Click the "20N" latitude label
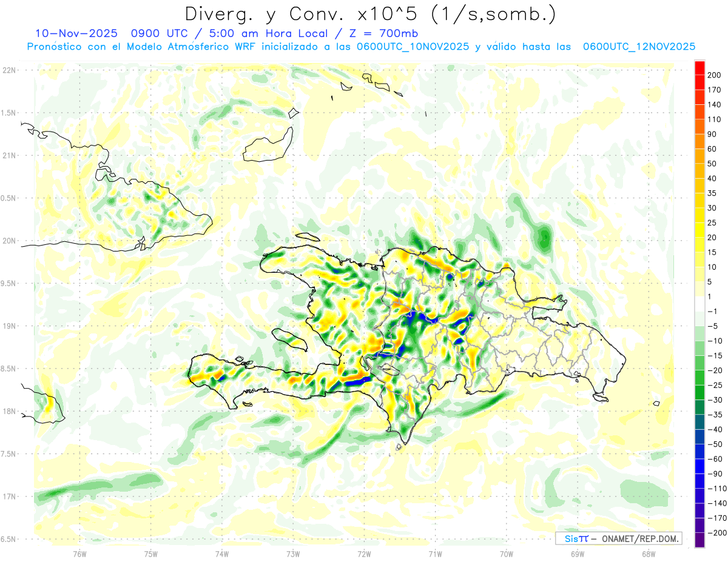Viewport: 728px width, 562px height. pyautogui.click(x=9, y=241)
